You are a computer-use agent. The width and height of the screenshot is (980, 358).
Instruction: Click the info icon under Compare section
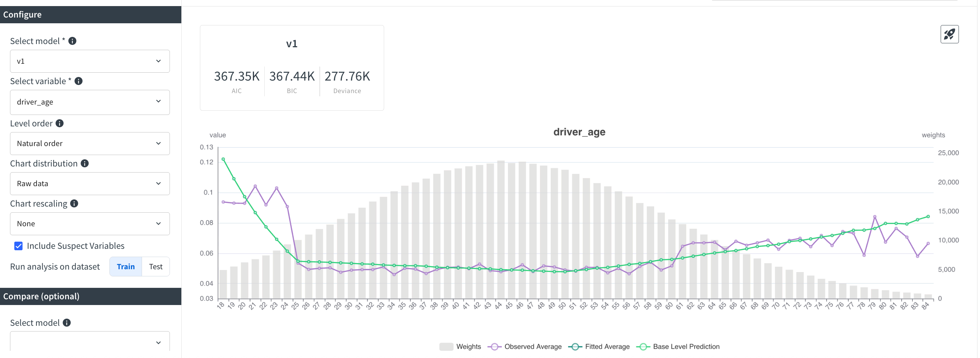pyautogui.click(x=67, y=322)
